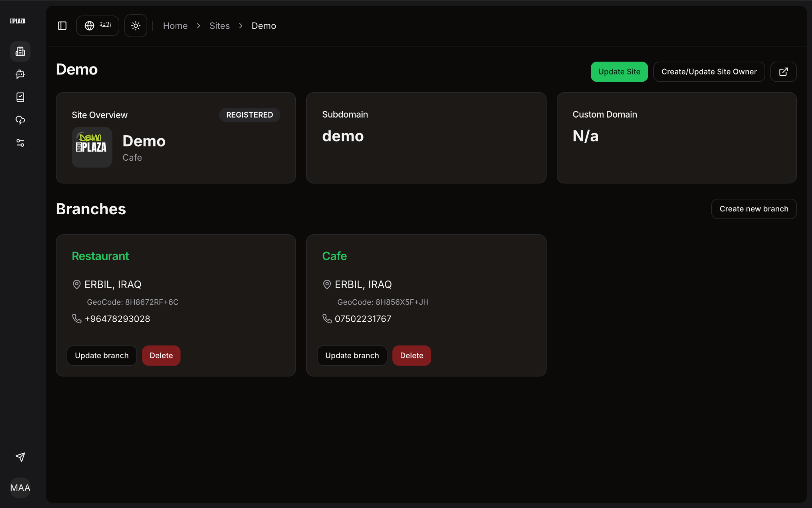
Task: Click the green Update Site button
Action: tap(619, 72)
